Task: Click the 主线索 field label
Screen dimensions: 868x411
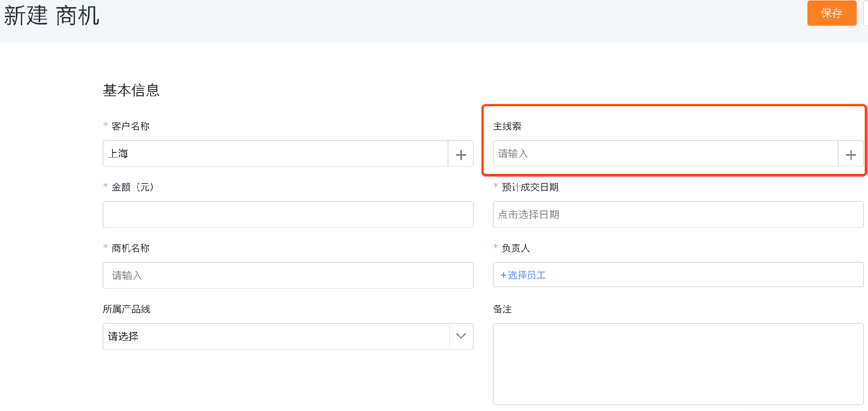Action: [x=507, y=126]
